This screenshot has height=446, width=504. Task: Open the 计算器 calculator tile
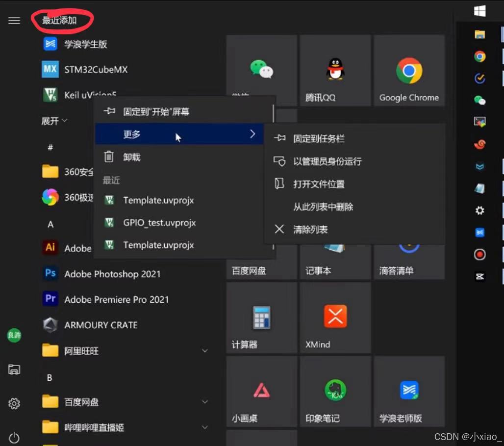[x=261, y=317]
